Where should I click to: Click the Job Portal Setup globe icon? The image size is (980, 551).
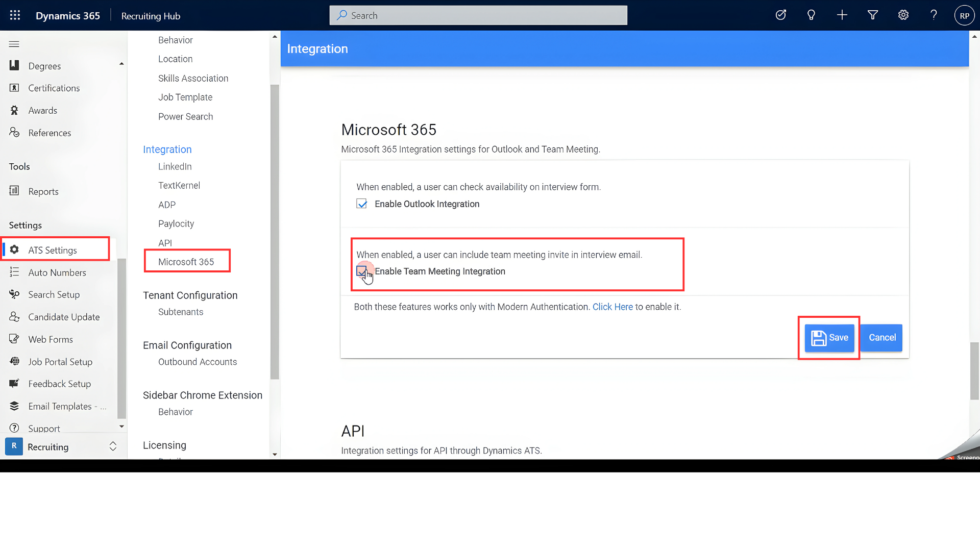[x=14, y=361]
